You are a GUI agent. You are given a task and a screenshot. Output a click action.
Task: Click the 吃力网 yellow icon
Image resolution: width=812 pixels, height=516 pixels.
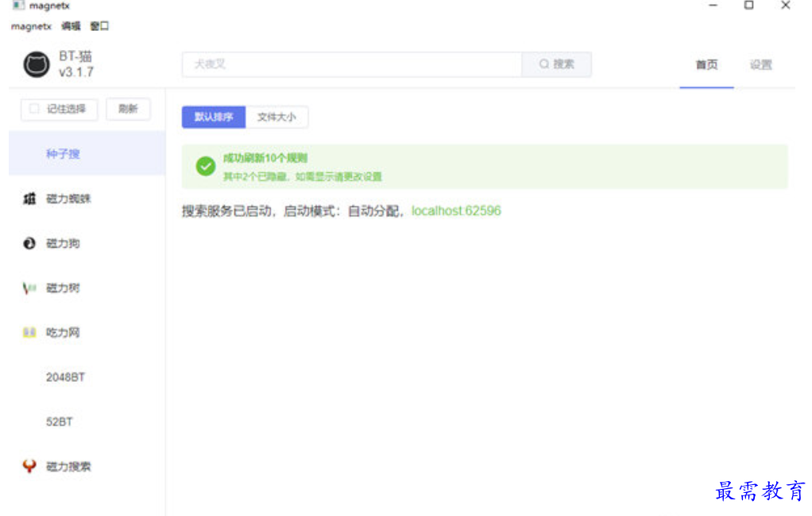29,333
